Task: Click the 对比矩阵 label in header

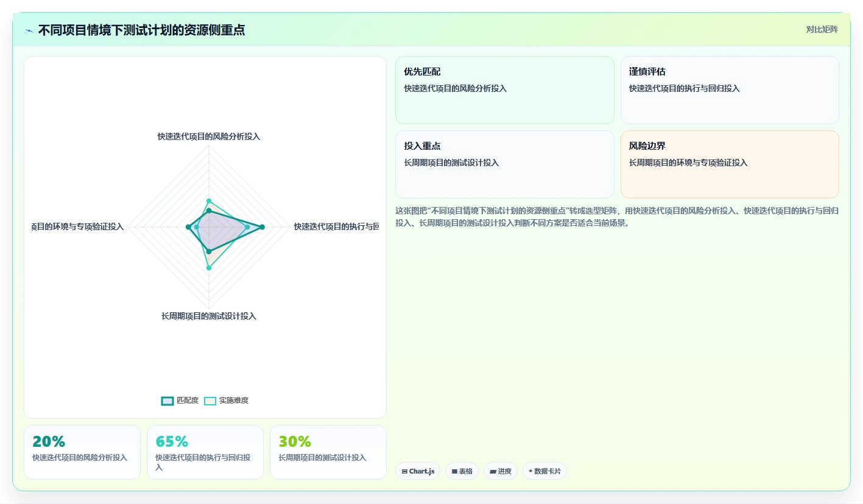Action: 822,29
